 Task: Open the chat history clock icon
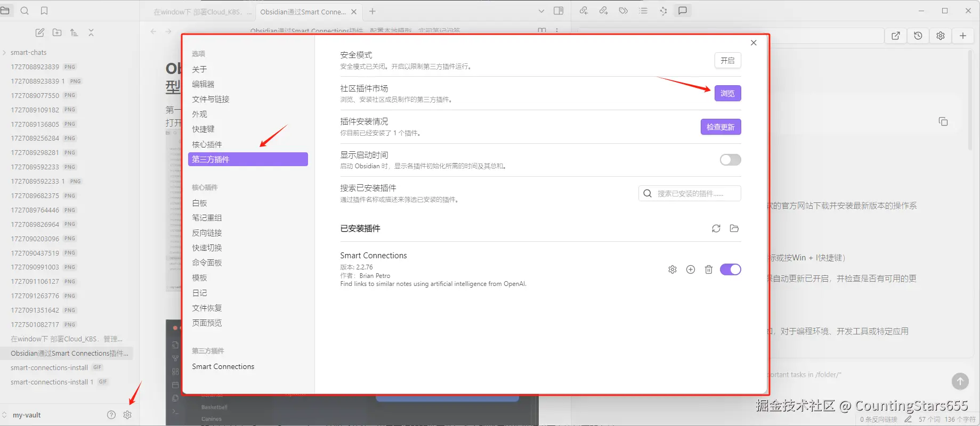pos(918,36)
